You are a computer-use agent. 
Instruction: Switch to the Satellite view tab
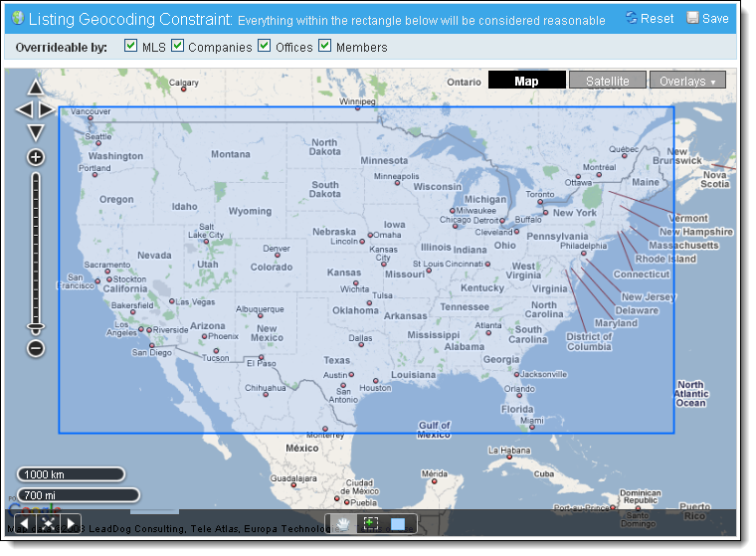(x=607, y=81)
